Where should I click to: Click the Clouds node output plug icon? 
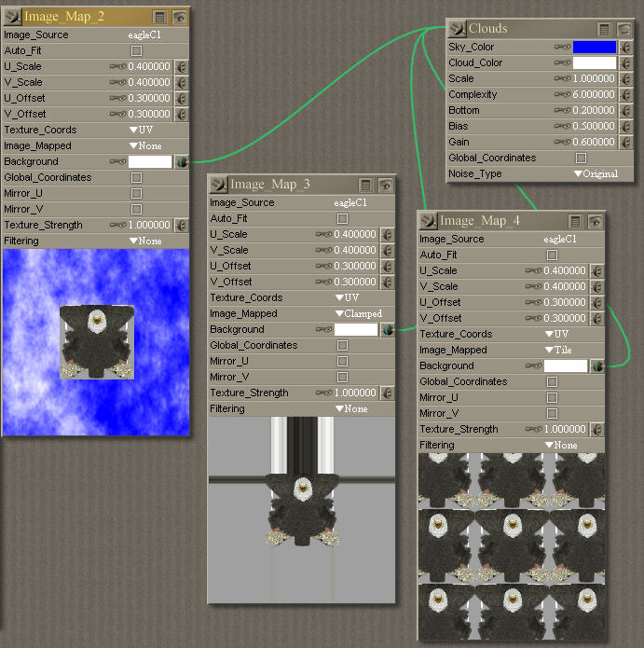(x=458, y=29)
